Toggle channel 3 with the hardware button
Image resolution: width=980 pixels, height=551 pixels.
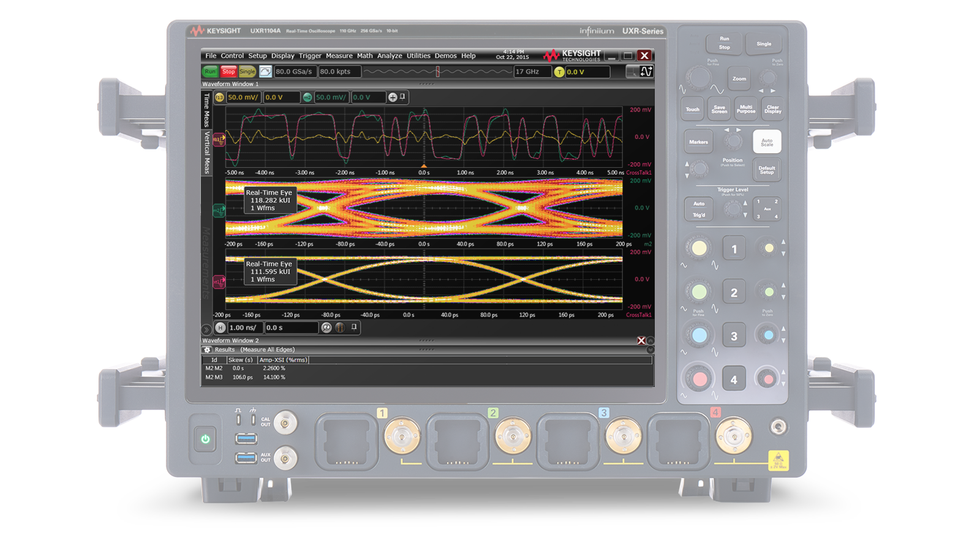[734, 336]
